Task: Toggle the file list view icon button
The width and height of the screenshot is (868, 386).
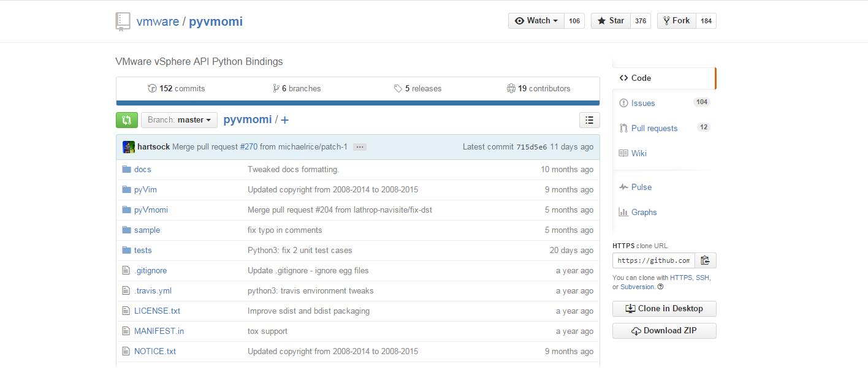Action: [589, 120]
